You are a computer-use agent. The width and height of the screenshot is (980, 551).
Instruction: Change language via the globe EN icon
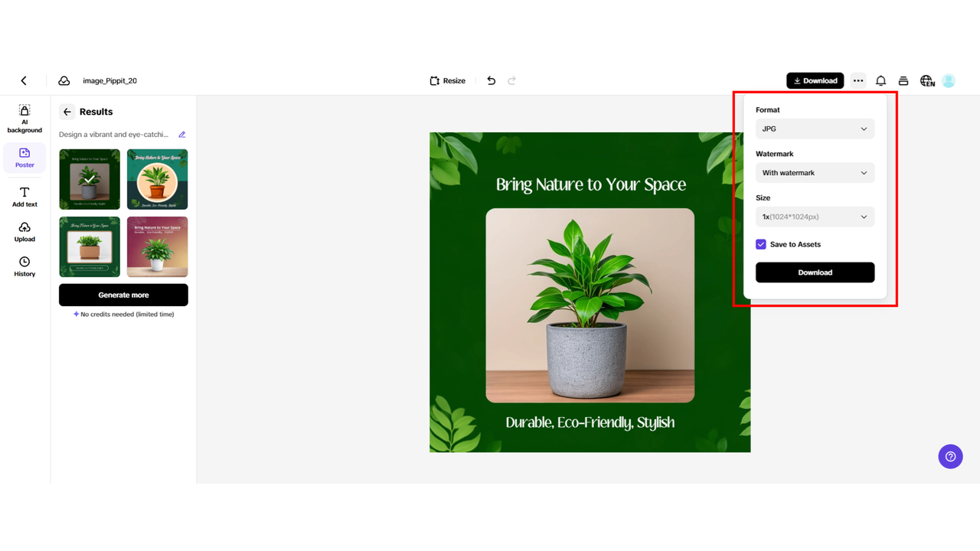pos(927,80)
